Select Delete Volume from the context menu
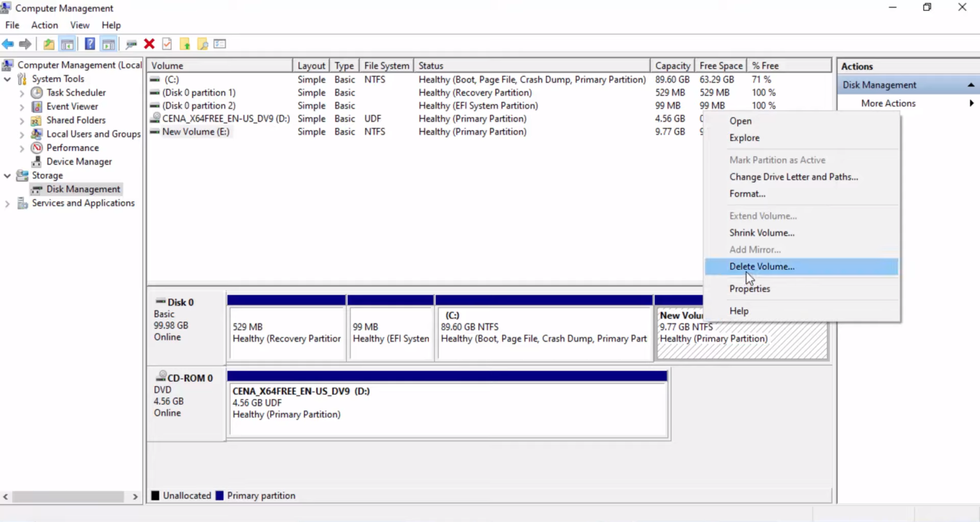 point(761,266)
